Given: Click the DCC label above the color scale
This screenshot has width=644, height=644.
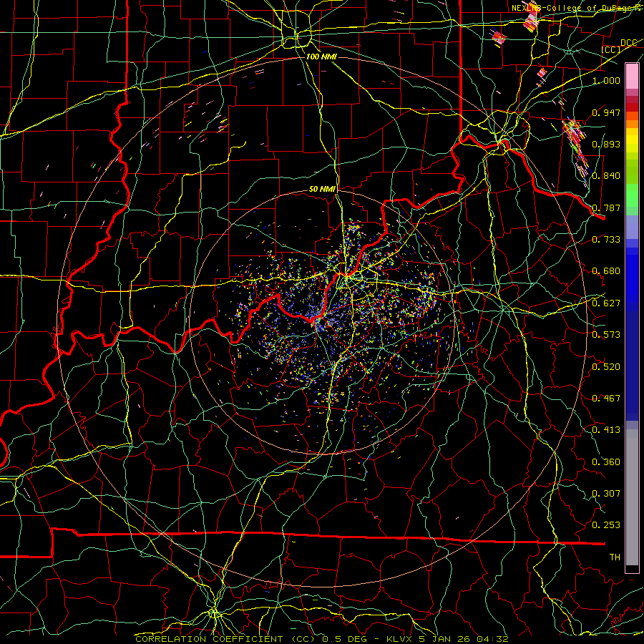Looking at the screenshot, I should click(628, 43).
